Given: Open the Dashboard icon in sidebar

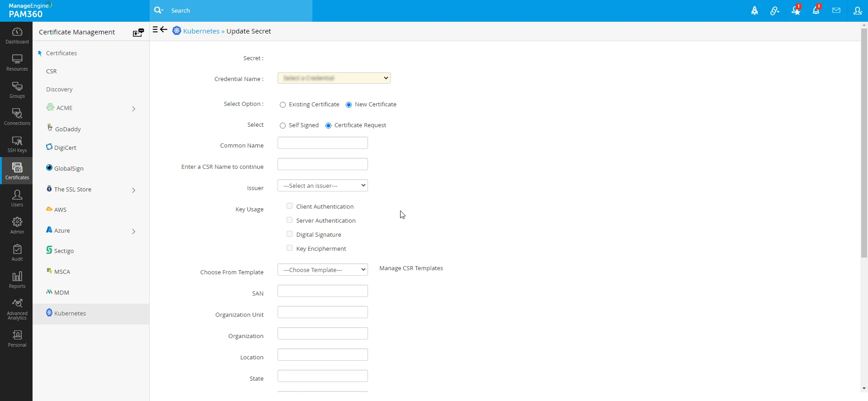Looking at the screenshot, I should (17, 35).
